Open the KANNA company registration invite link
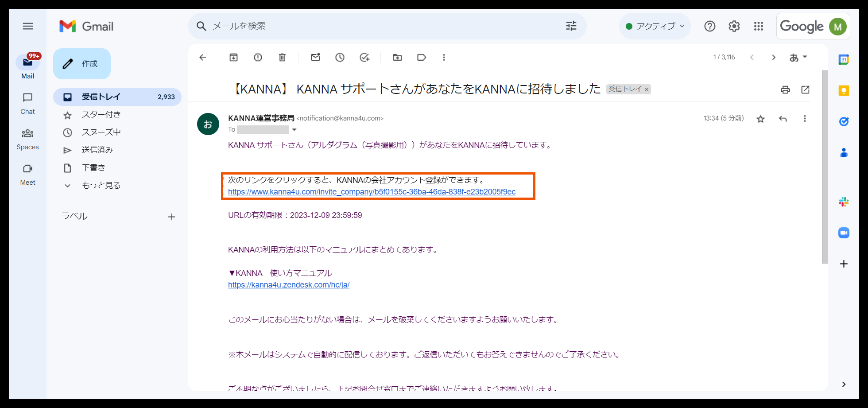The width and height of the screenshot is (868, 408). tap(372, 191)
